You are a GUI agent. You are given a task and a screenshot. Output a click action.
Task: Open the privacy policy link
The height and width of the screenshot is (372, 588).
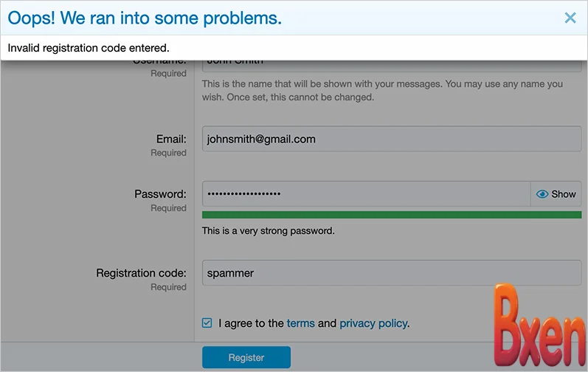coord(373,323)
